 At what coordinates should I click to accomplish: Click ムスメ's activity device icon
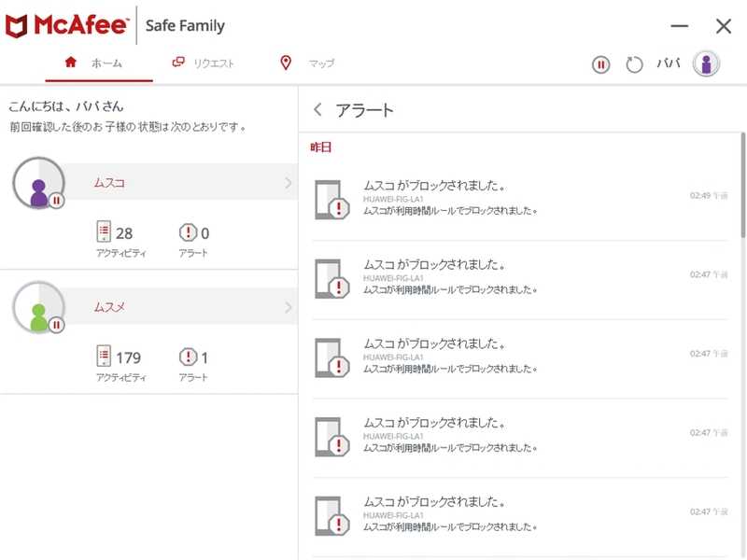104,357
